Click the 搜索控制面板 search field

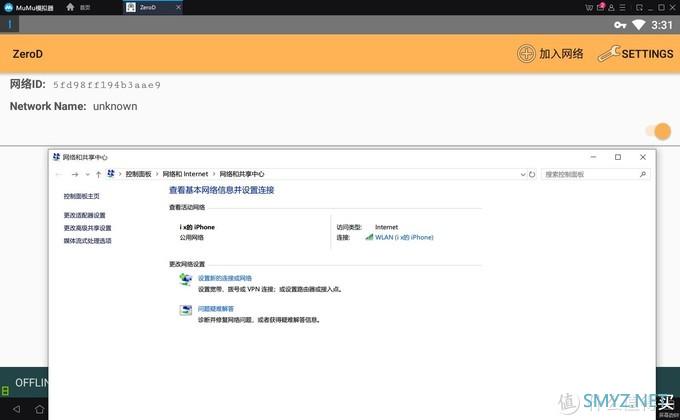(x=590, y=174)
